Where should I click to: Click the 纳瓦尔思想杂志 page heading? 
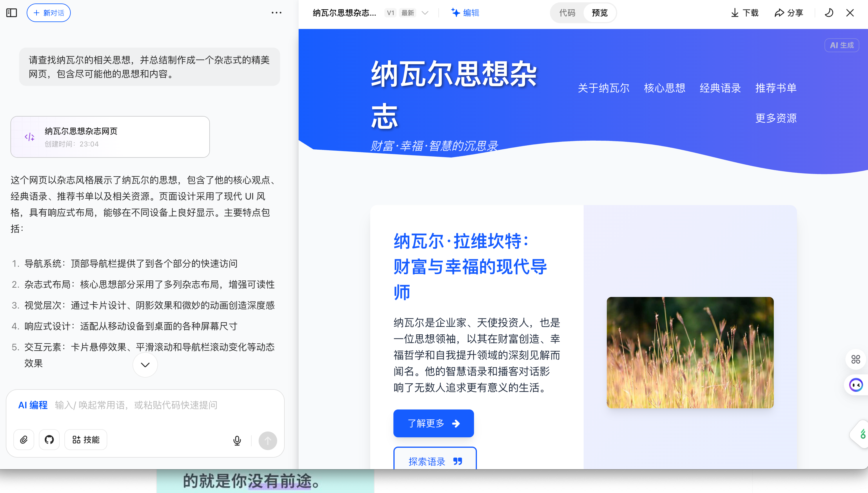[453, 95]
